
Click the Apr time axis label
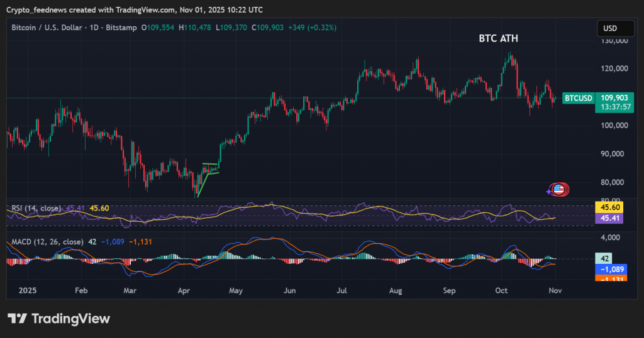184,290
